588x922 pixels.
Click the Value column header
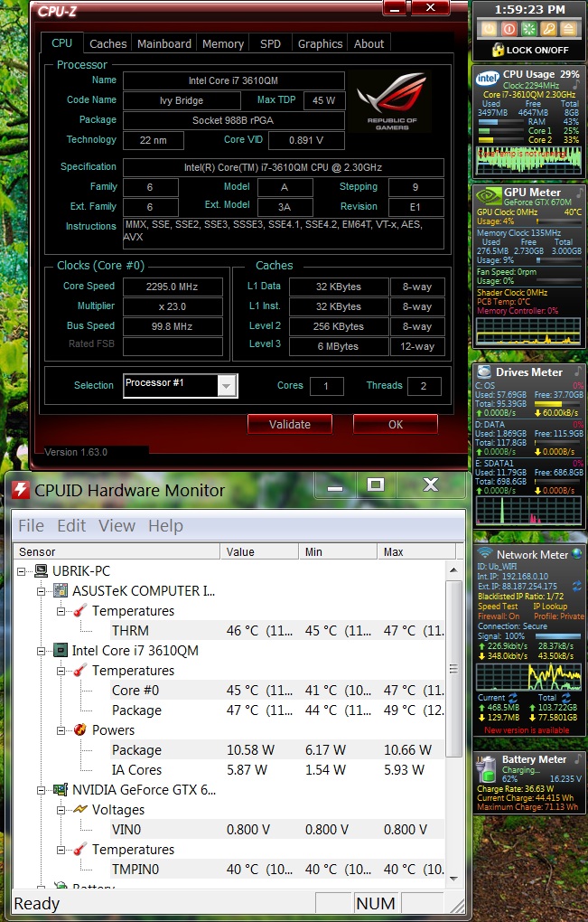(x=259, y=551)
